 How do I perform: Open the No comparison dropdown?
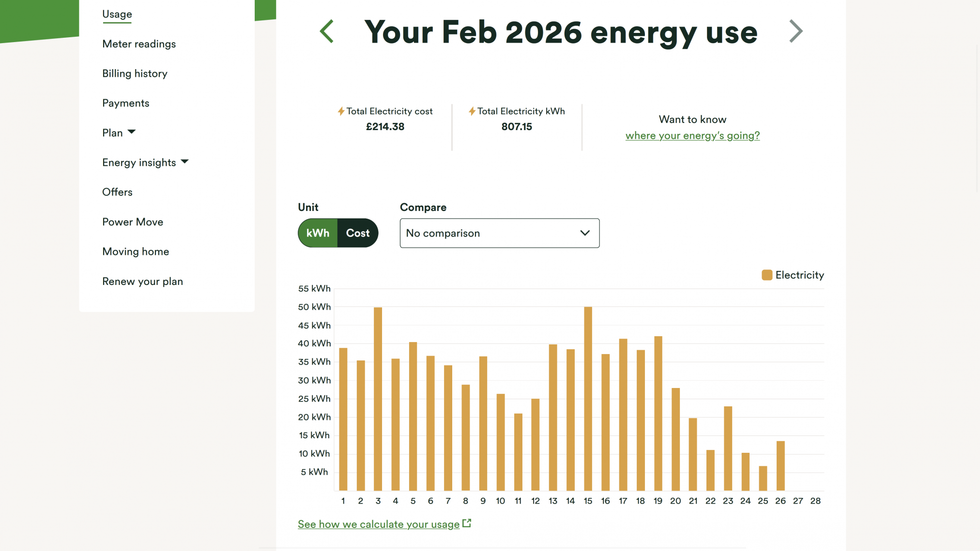tap(499, 233)
